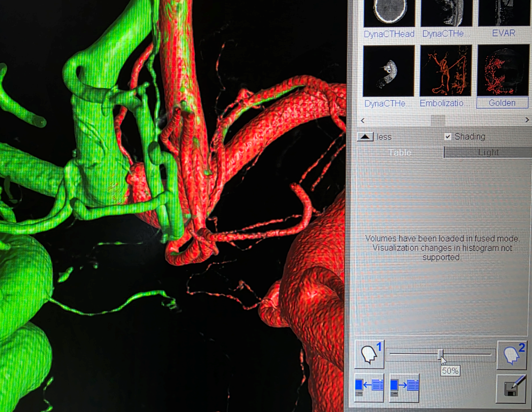Select the volume 1 head icon
Viewport: 532px width, 412px height.
(x=369, y=354)
